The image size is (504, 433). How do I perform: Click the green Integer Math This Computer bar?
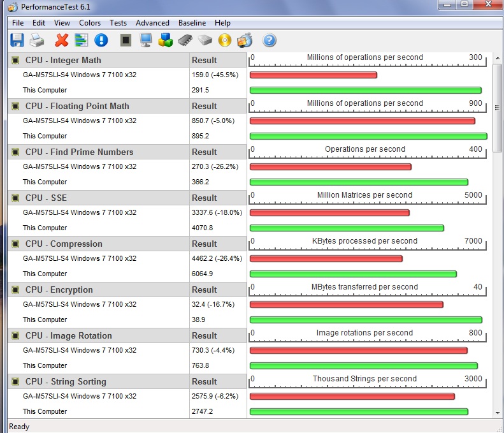[366, 91]
